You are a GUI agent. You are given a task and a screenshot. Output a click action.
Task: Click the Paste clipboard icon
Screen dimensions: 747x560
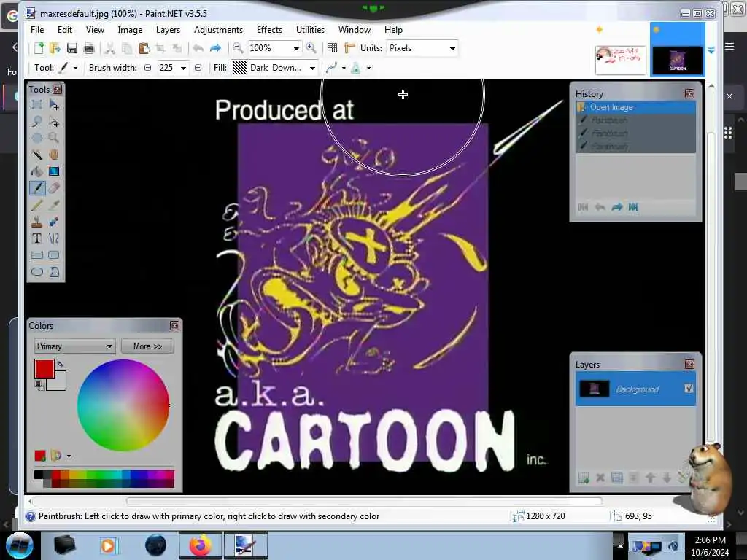(x=144, y=48)
